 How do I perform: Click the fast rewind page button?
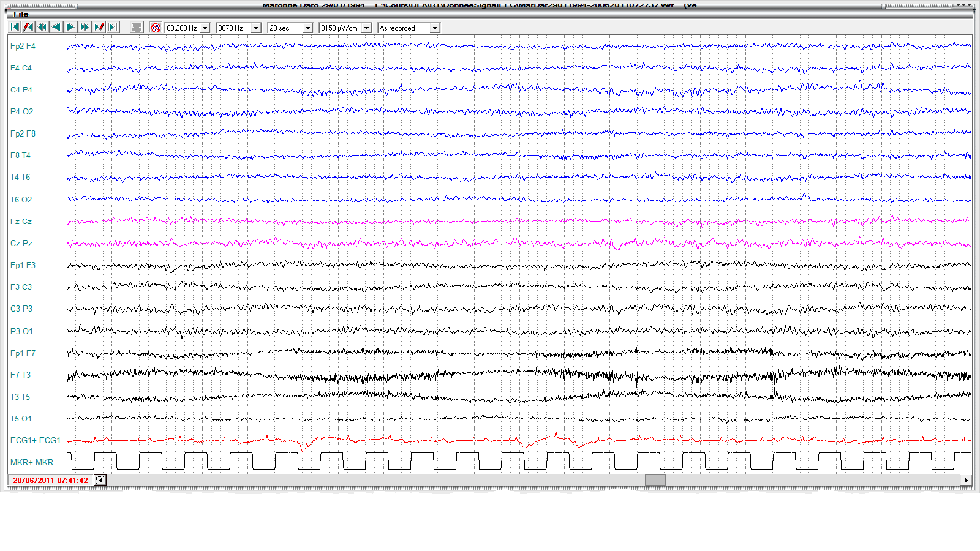42,28
